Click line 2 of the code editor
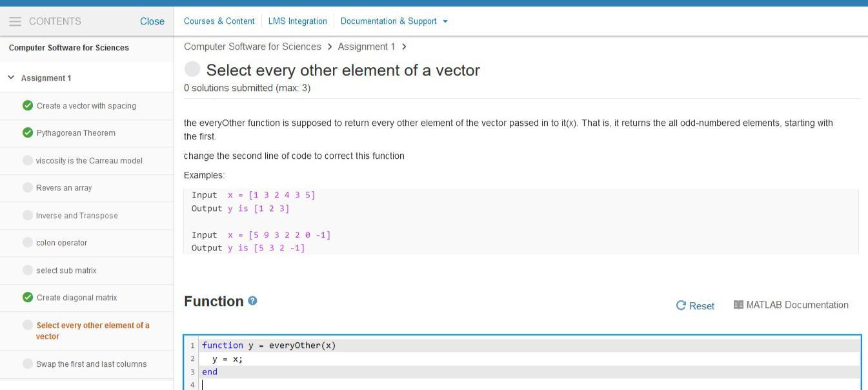 [223, 358]
